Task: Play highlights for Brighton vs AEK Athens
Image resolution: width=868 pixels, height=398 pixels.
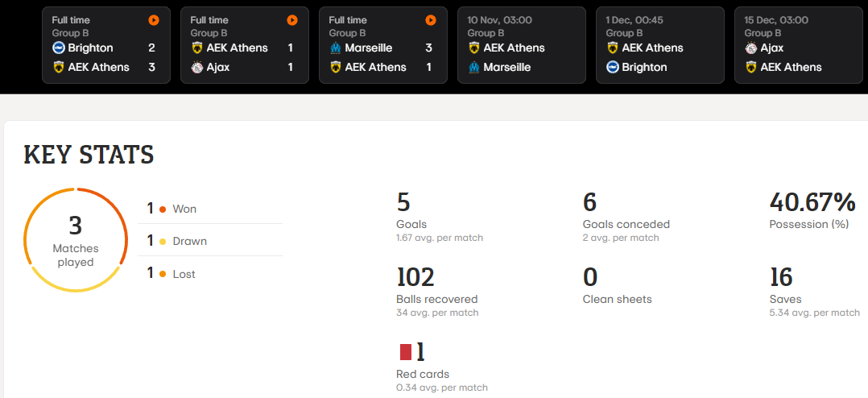Action: pyautogui.click(x=154, y=20)
